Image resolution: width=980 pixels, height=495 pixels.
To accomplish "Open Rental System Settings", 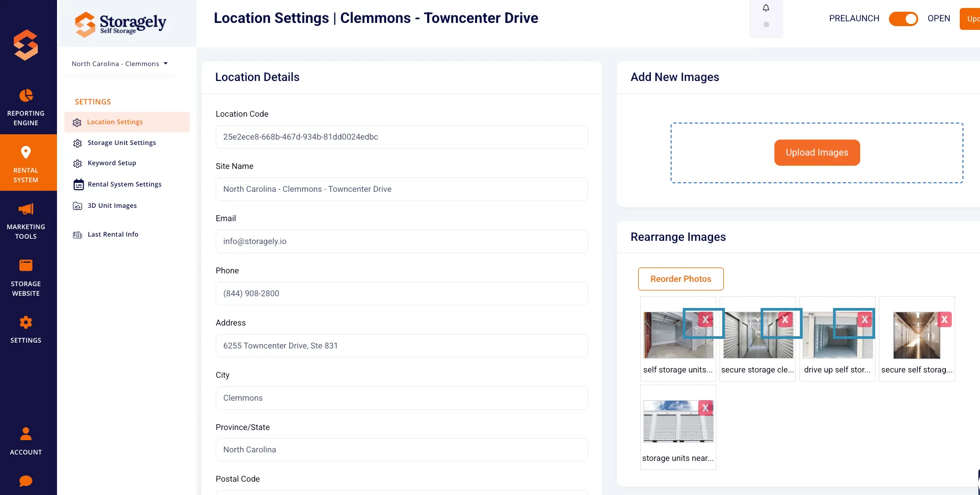I will coord(124,184).
